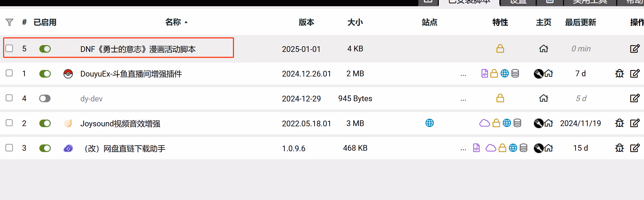Sort by 名称 column arrow
644x200 pixels.
[186, 23]
